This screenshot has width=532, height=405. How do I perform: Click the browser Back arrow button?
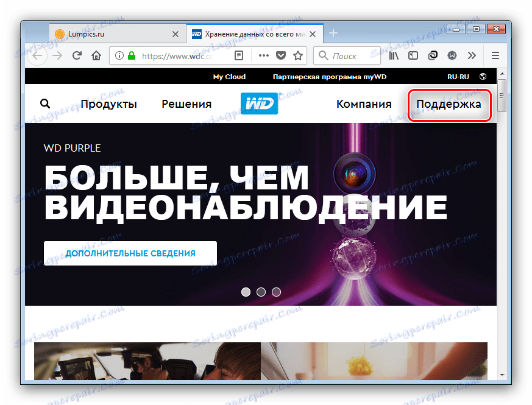(37, 55)
